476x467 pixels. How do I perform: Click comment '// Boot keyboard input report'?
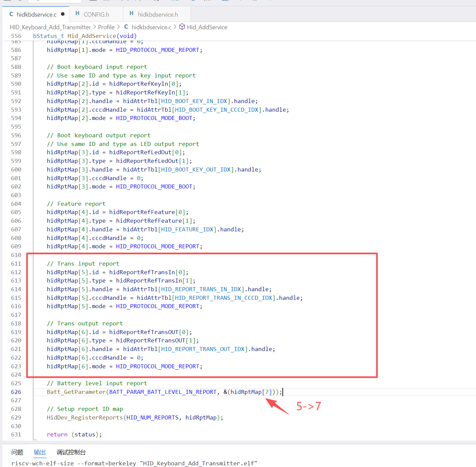[97, 67]
